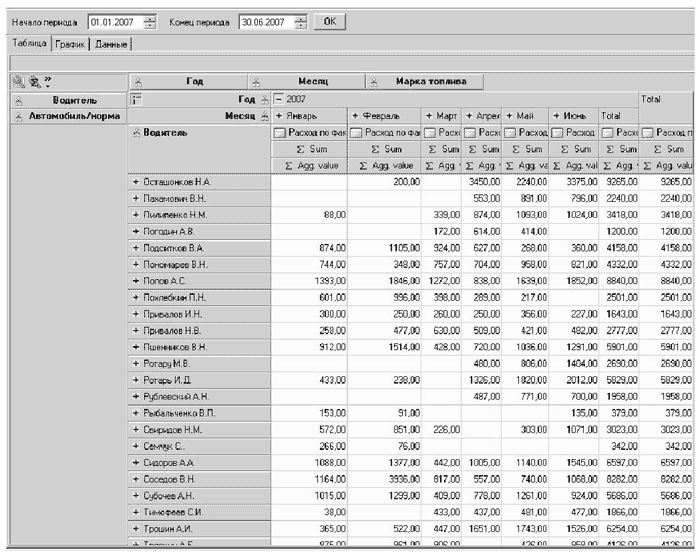Screen dimensions: 700x554
Task: Select cell 3450,00 in Осташонков row
Action: pos(482,182)
